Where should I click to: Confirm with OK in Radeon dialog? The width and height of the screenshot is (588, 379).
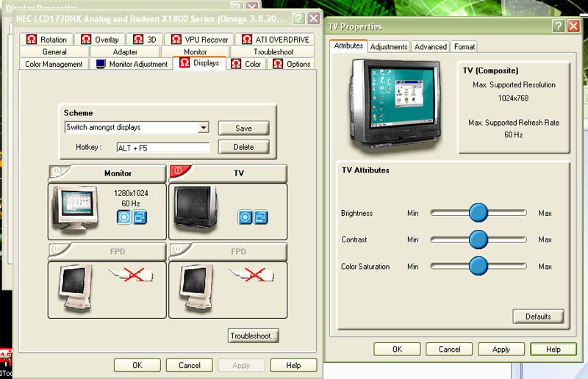[x=137, y=365]
